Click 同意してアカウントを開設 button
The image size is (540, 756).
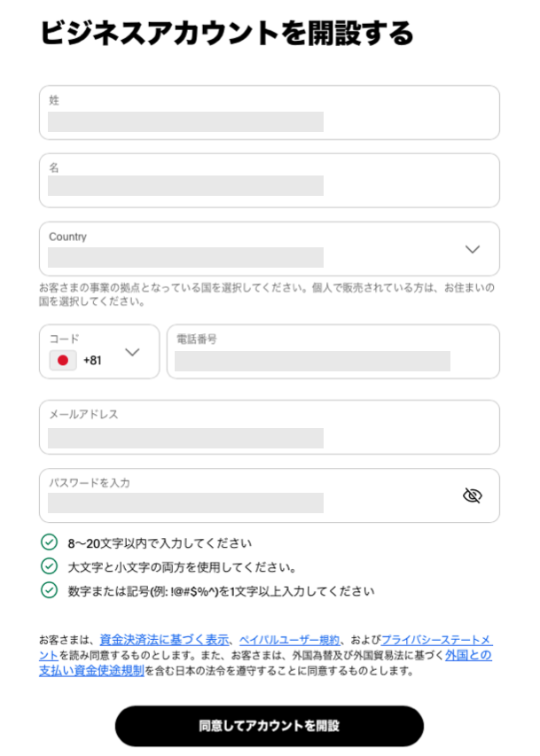pos(270,726)
